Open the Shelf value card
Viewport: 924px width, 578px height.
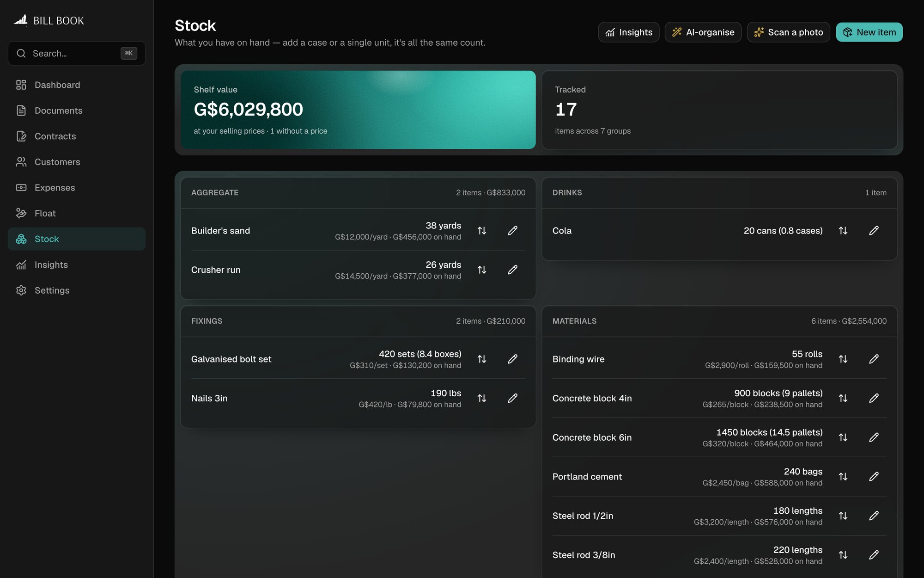pos(358,110)
